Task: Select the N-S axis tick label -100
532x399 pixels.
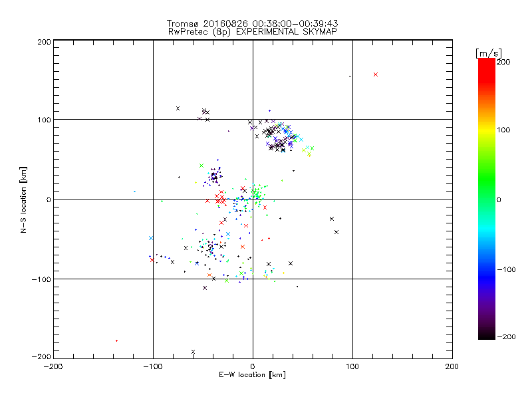Action: (41, 279)
